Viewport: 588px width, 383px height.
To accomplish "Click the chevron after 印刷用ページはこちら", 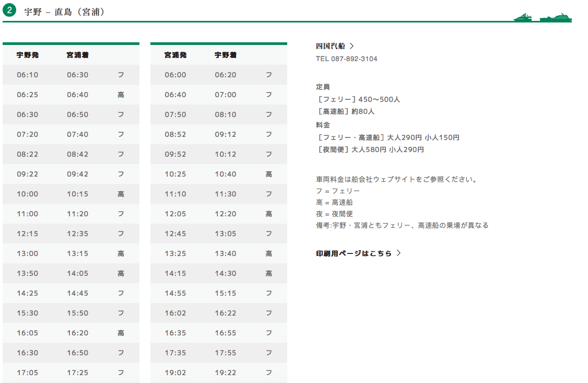I will (399, 253).
